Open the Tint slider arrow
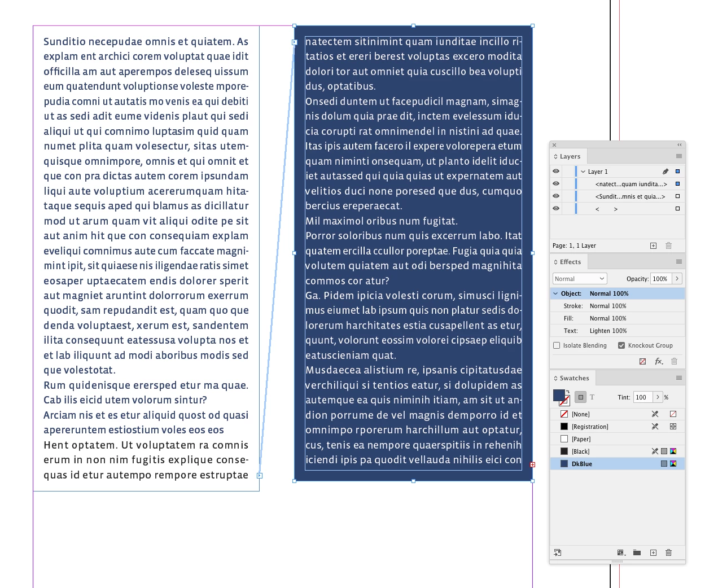718x588 pixels. [x=658, y=397]
